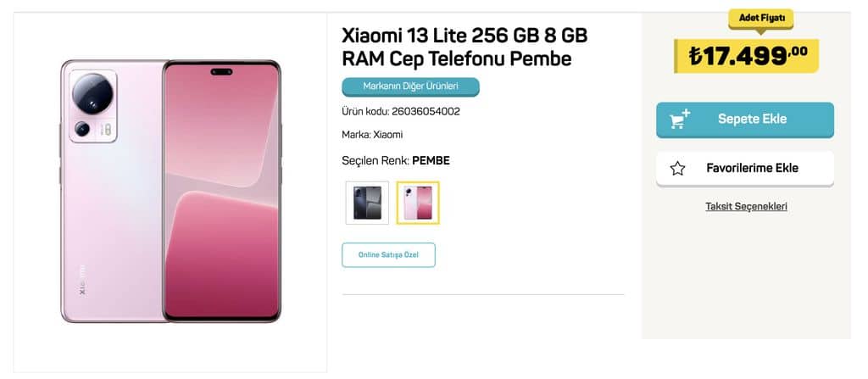Add product to favorites with Favorilerime Ekle
Image resolution: width=868 pixels, height=379 pixels.
pos(745,169)
